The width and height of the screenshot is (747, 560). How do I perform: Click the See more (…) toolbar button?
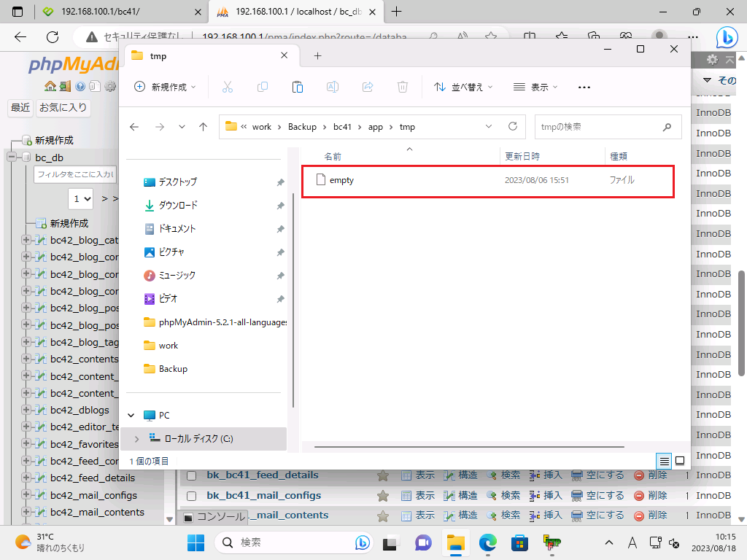click(584, 87)
